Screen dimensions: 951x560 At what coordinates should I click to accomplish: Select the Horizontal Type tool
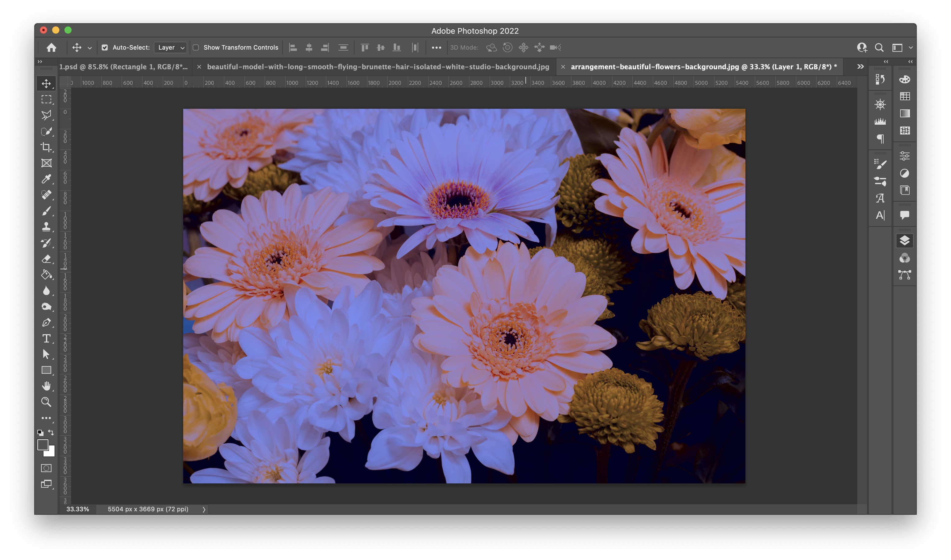click(46, 339)
